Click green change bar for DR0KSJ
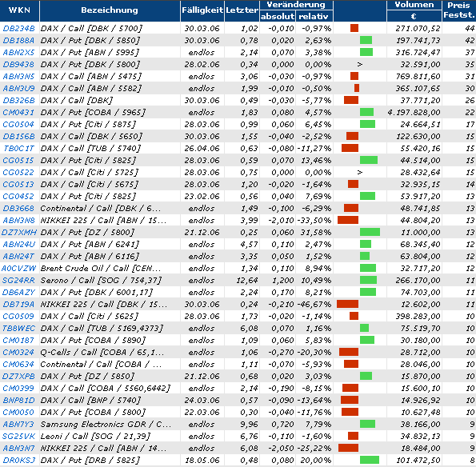 (x=370, y=460)
